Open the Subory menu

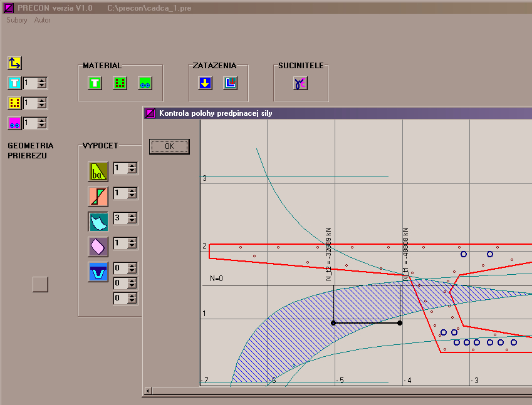[x=17, y=20]
